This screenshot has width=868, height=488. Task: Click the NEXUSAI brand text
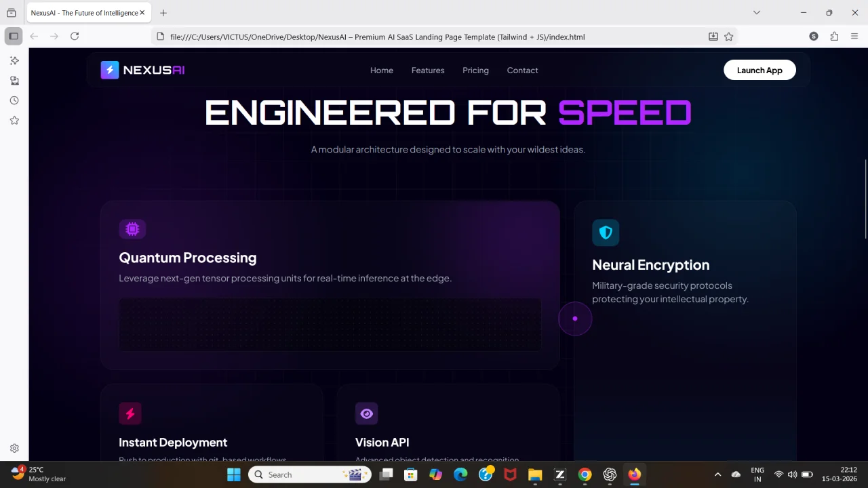(154, 70)
